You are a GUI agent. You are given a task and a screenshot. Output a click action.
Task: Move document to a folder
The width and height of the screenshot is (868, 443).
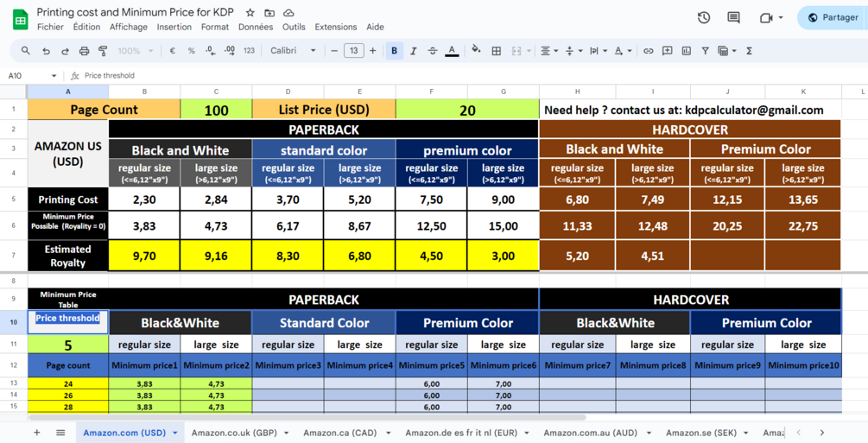(269, 12)
